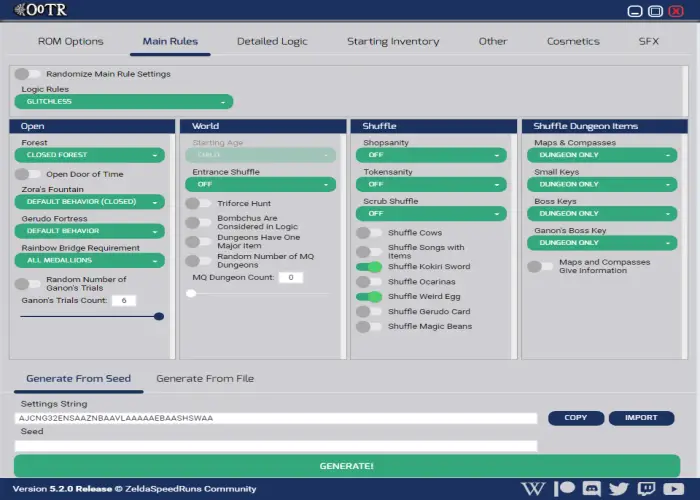Enable Shuffle Ocarinas switch
Viewport: 700px width, 500px height.
[x=369, y=282]
